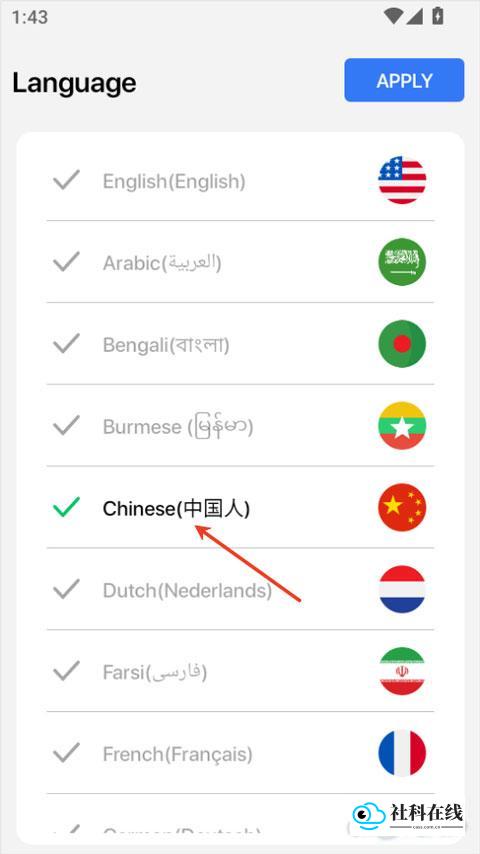Select the French(Français) label
480x854 pixels.
pos(178,754)
